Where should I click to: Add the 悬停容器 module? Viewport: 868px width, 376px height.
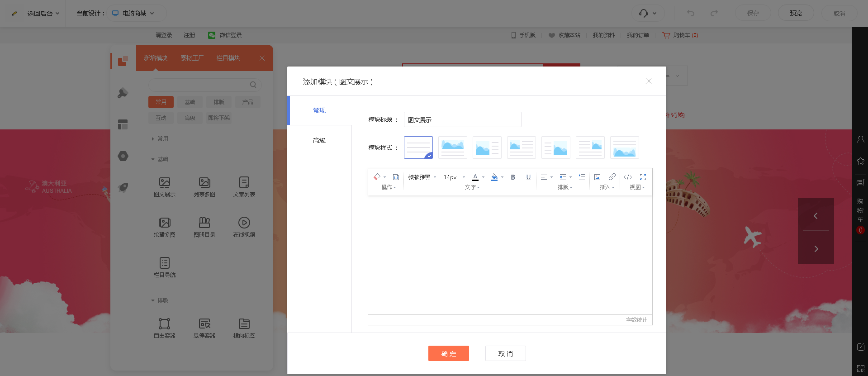click(x=204, y=328)
